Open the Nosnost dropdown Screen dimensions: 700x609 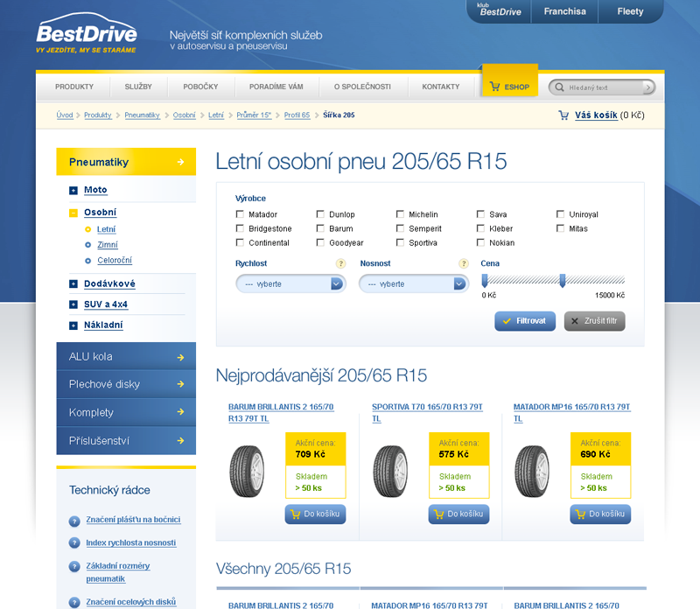point(414,284)
